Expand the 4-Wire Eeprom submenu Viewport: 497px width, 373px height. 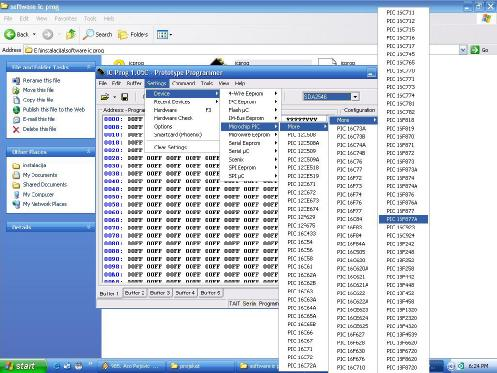(250, 94)
